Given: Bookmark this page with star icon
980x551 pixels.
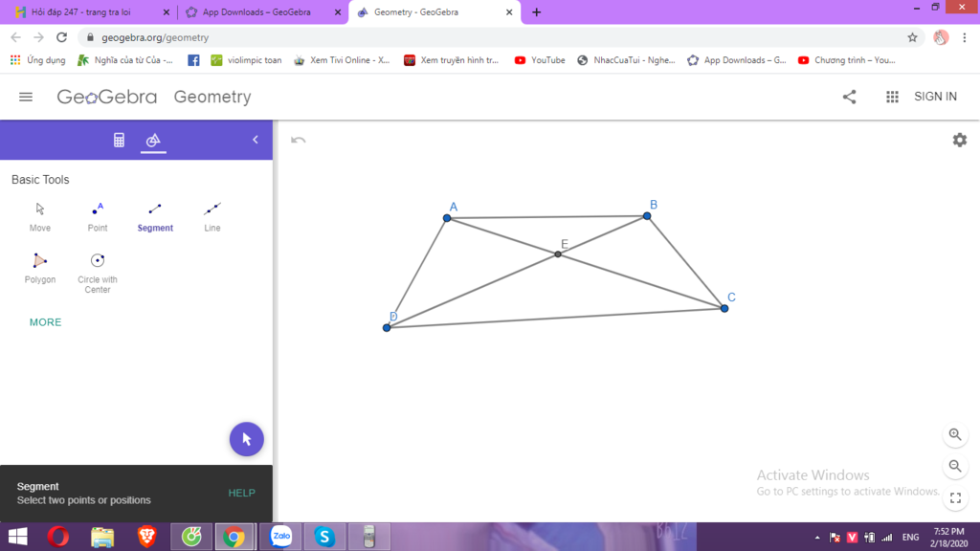Looking at the screenshot, I should click(912, 37).
